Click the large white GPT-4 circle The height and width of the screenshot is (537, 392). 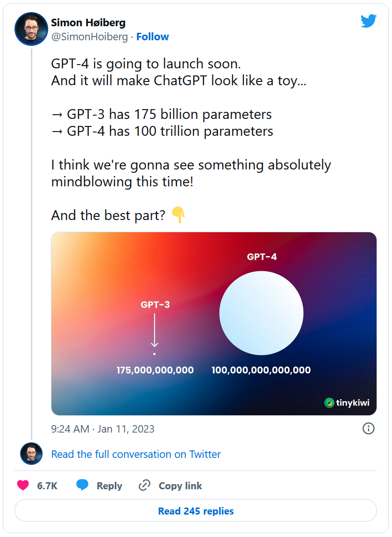(x=261, y=313)
